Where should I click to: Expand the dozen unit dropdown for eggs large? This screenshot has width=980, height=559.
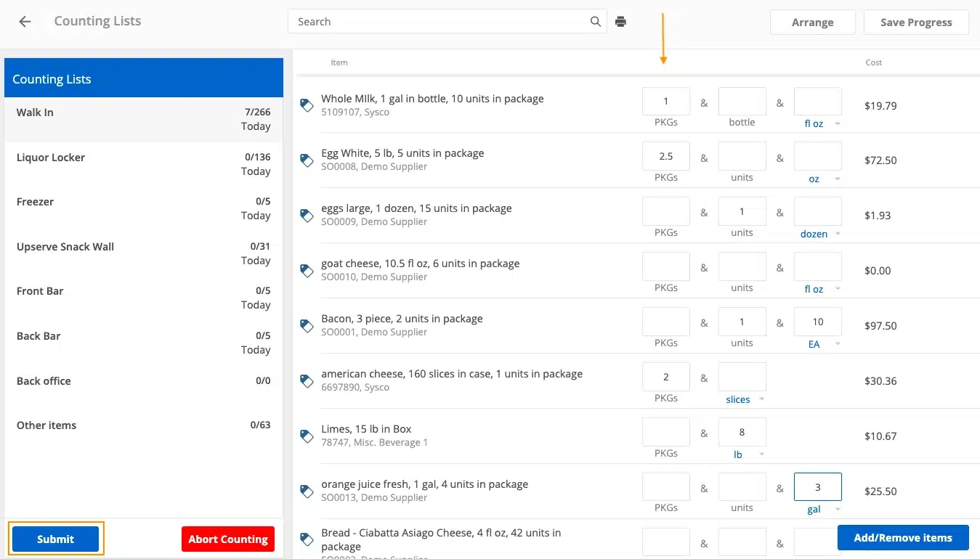click(x=818, y=234)
